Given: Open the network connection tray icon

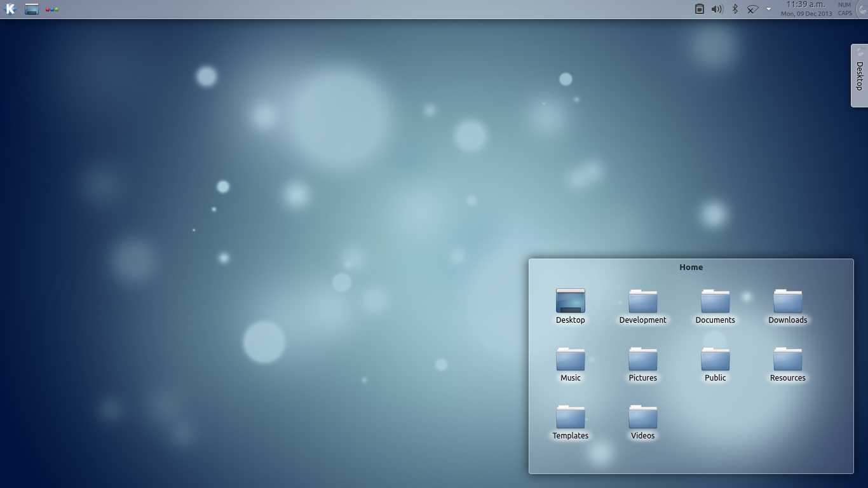Looking at the screenshot, I should 752,9.
